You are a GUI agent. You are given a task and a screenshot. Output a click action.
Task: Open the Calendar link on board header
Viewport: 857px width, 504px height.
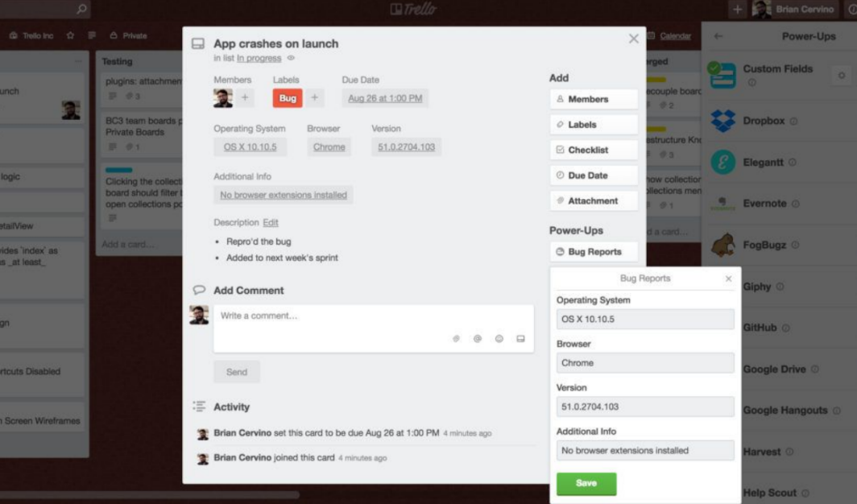[x=675, y=35]
